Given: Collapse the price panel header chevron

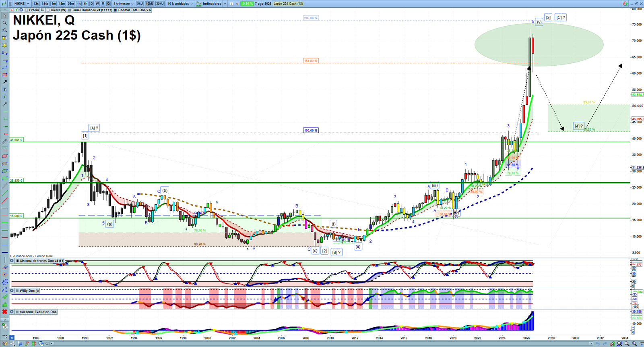Looking at the screenshot, I should (x=5, y=10).
